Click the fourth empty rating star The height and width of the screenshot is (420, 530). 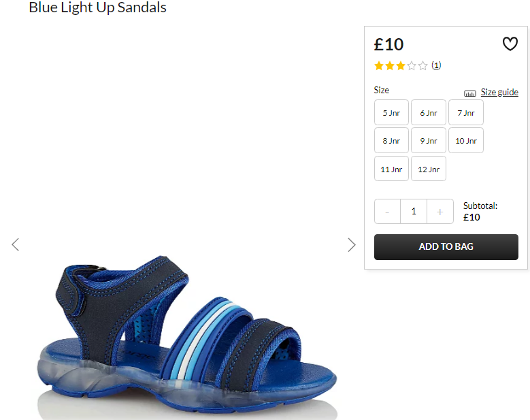[x=412, y=65]
